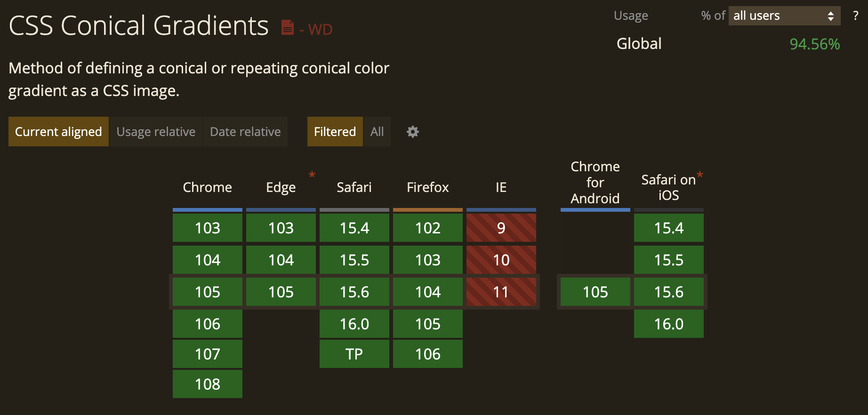The image size is (868, 415).
Task: Switch to Current aligned view
Action: 58,132
